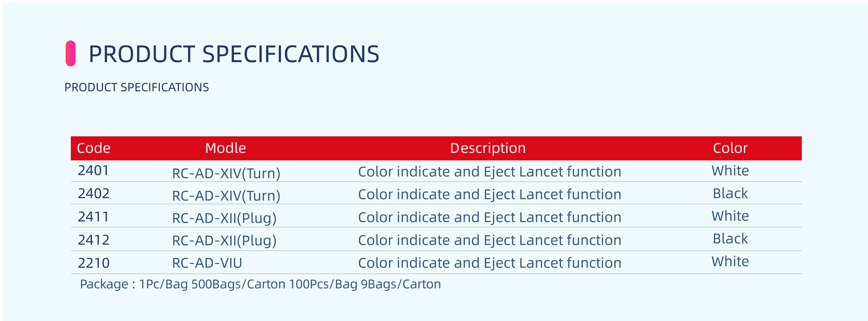
Task: Select the Description column header
Action: click(x=488, y=148)
